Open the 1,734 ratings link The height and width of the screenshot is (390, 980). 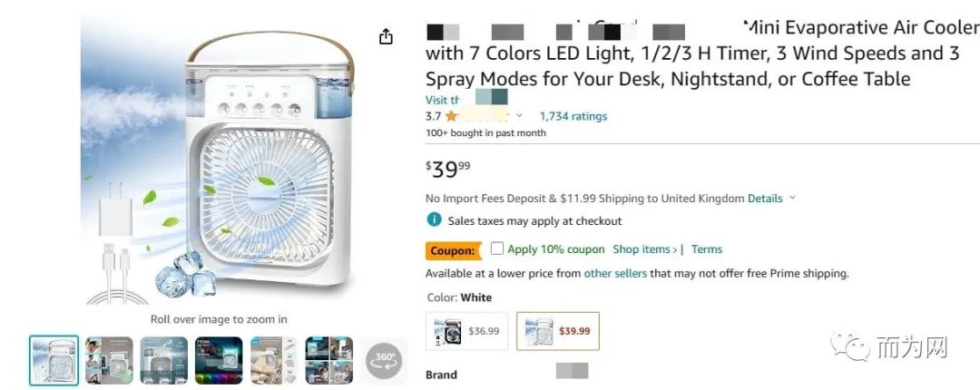[x=573, y=116]
